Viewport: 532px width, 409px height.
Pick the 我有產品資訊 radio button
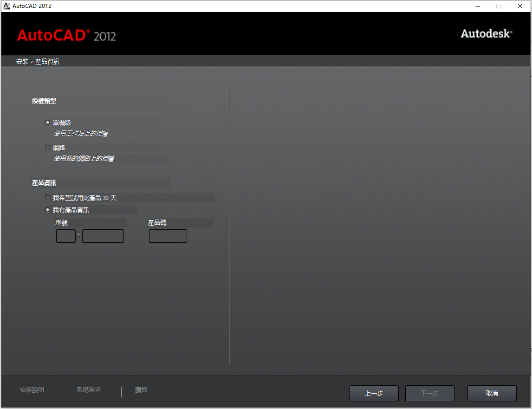pyautogui.click(x=47, y=210)
